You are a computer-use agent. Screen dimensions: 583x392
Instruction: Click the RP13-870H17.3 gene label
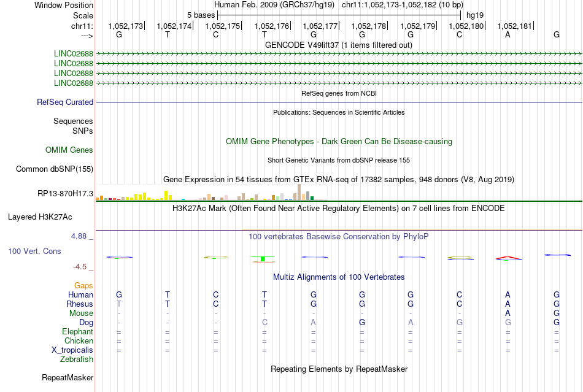(65, 194)
